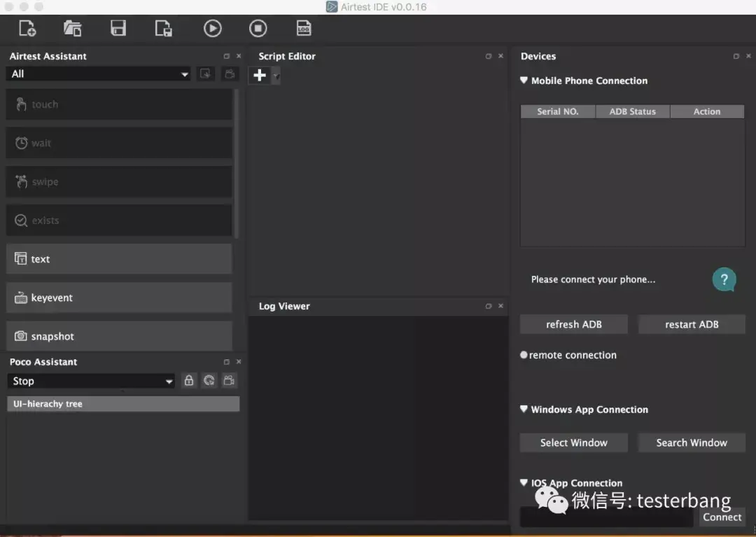This screenshot has width=756, height=537.
Task: Close the Log Viewer panel
Action: tap(501, 306)
